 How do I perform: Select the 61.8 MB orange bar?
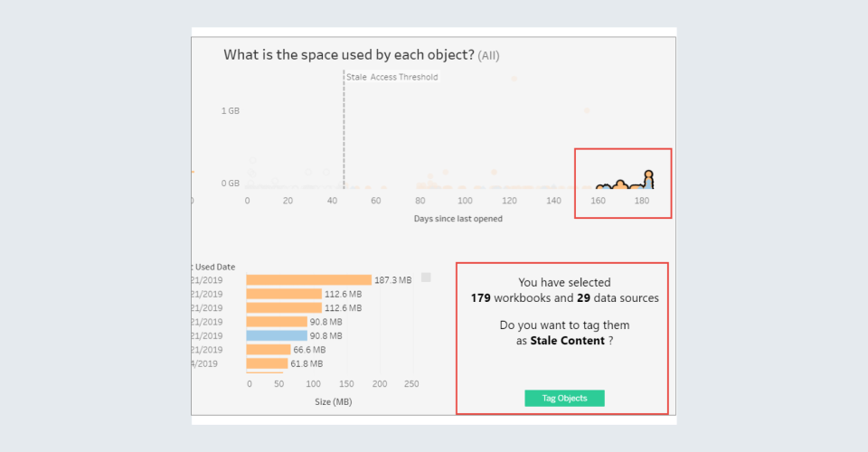coord(267,363)
